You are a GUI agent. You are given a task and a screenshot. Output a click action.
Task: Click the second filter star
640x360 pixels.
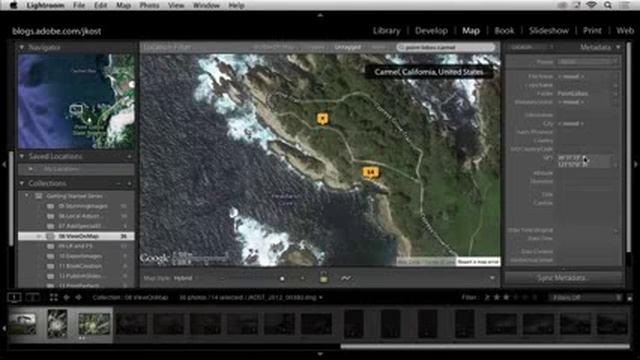(x=506, y=298)
